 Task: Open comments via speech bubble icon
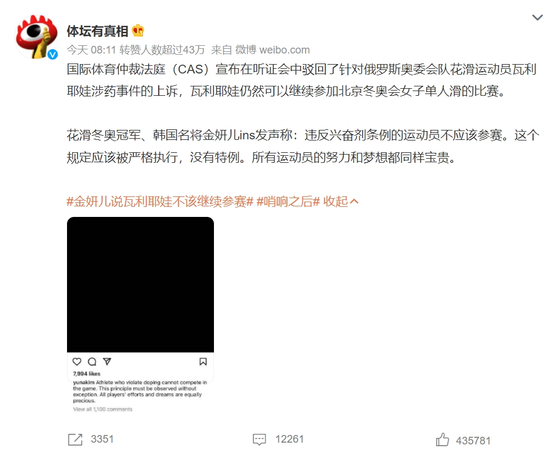pos(259,440)
